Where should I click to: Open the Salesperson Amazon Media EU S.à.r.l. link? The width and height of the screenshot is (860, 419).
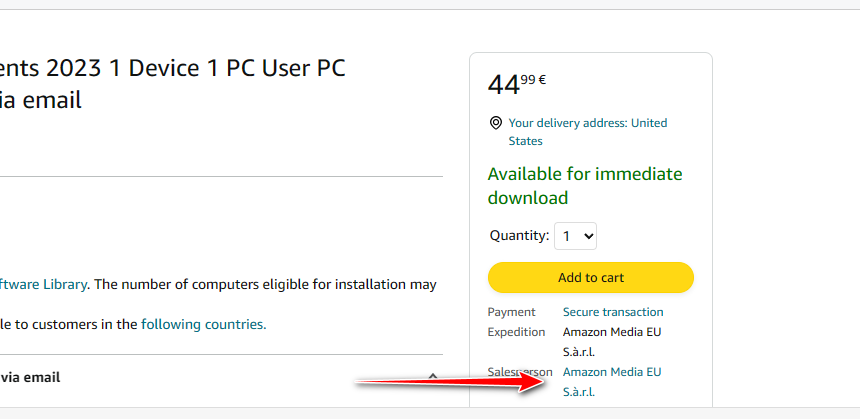point(612,382)
